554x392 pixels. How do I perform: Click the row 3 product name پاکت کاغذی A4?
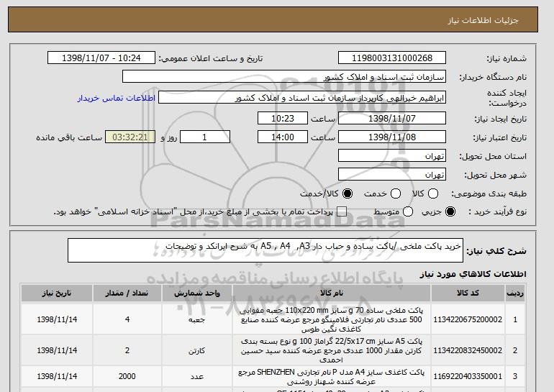332,376
